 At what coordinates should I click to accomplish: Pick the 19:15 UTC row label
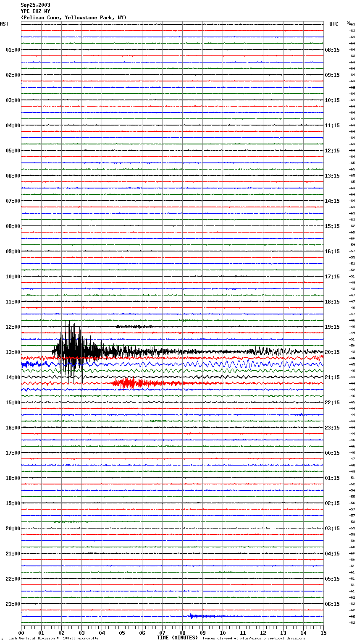pyautogui.click(x=332, y=327)
